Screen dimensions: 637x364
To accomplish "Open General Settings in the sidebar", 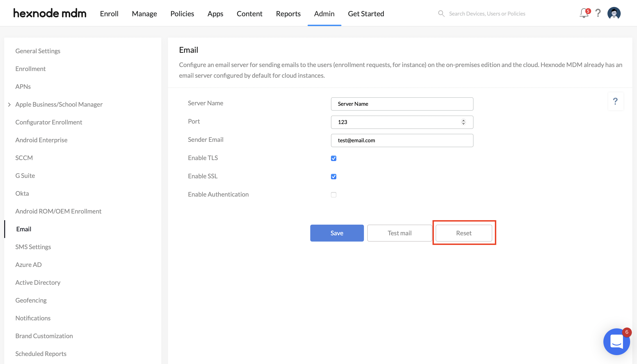I will pos(38,51).
